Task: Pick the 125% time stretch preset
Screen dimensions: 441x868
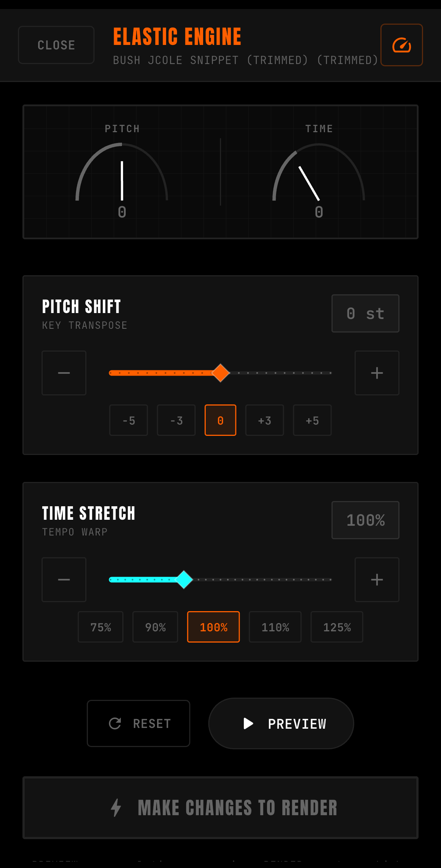Action: pos(337,627)
